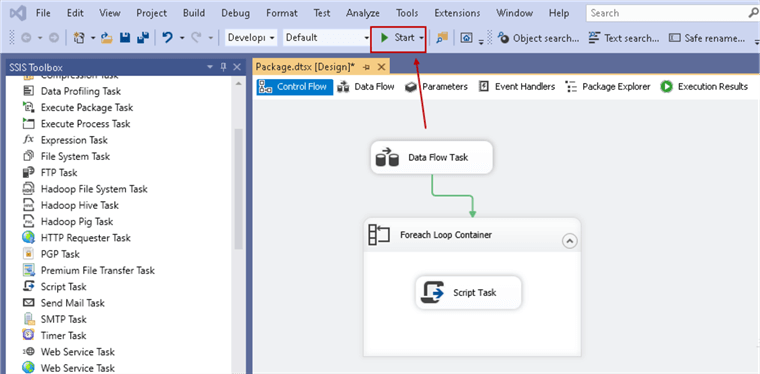760x374 pixels.
Task: Click the FTP Task icon
Action: [x=29, y=172]
